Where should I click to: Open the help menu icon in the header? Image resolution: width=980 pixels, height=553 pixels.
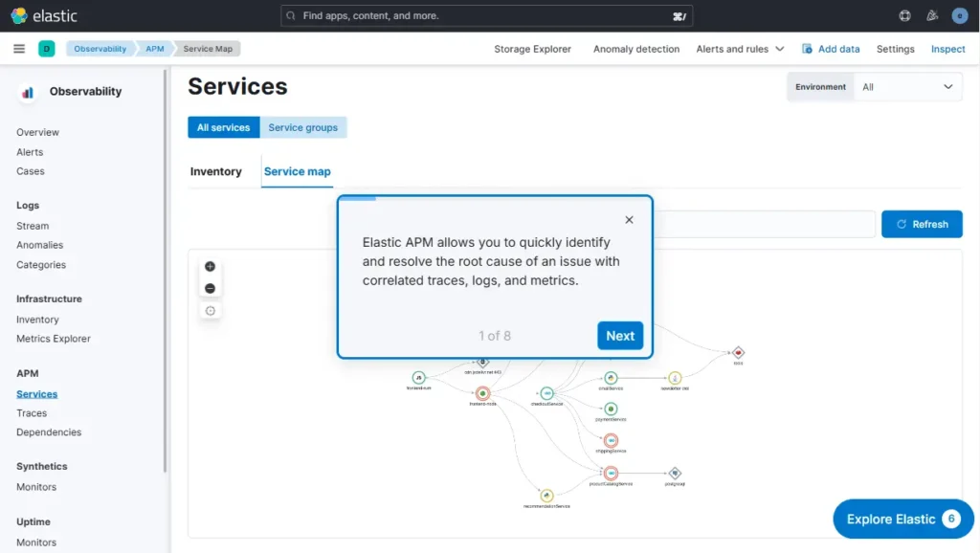[x=904, y=15]
